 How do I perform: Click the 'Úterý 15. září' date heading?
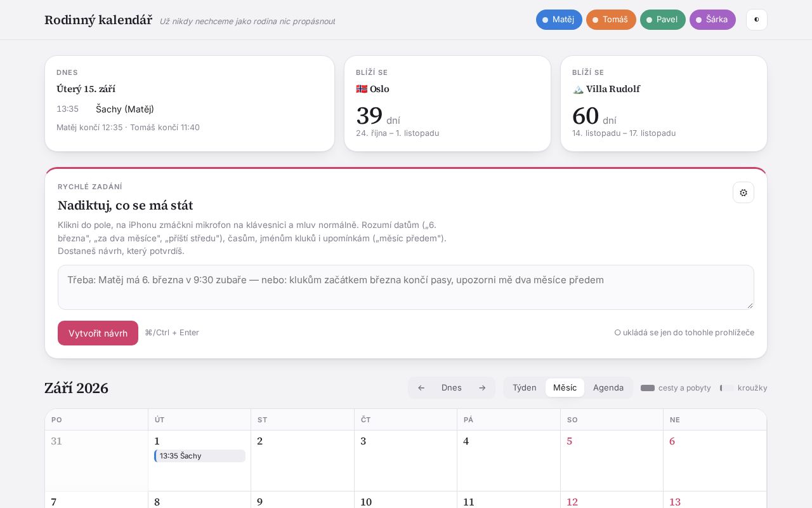point(86,89)
